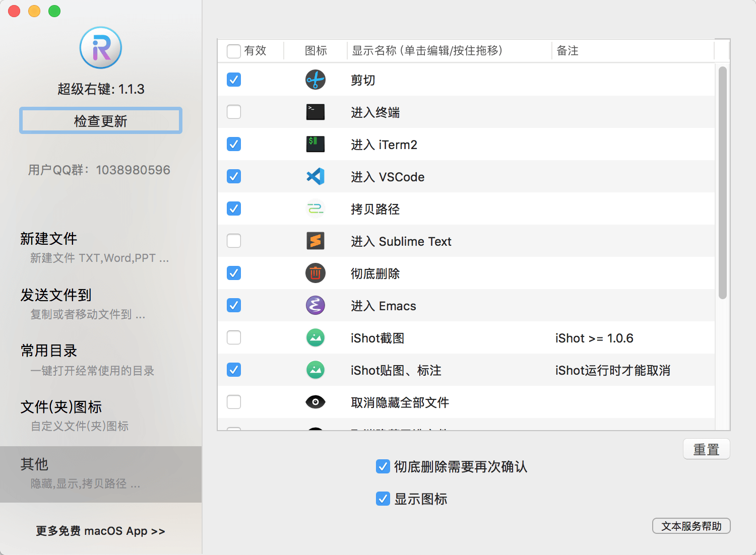Click the 拷贝路径 path icon

coord(316,209)
